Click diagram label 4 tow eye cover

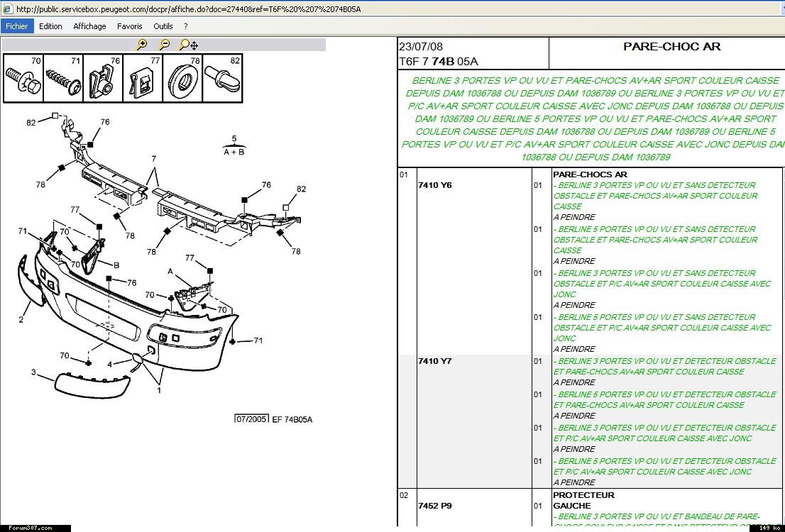tap(109, 364)
